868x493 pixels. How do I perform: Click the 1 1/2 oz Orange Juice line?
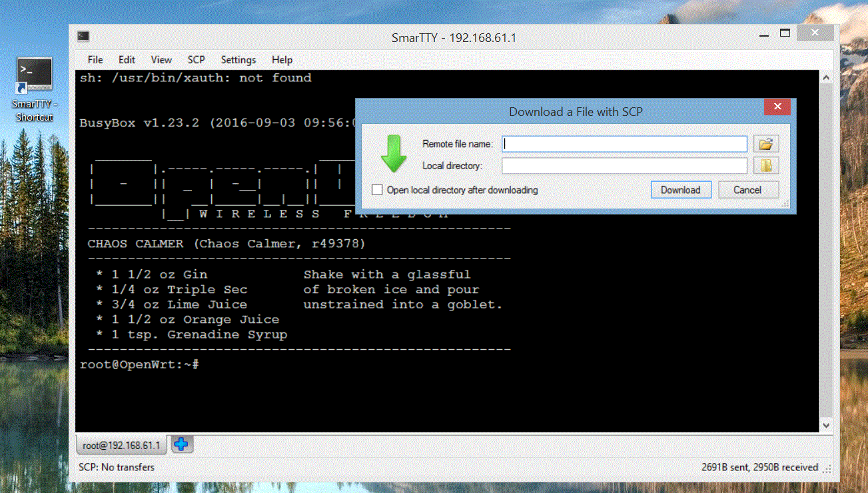187,320
